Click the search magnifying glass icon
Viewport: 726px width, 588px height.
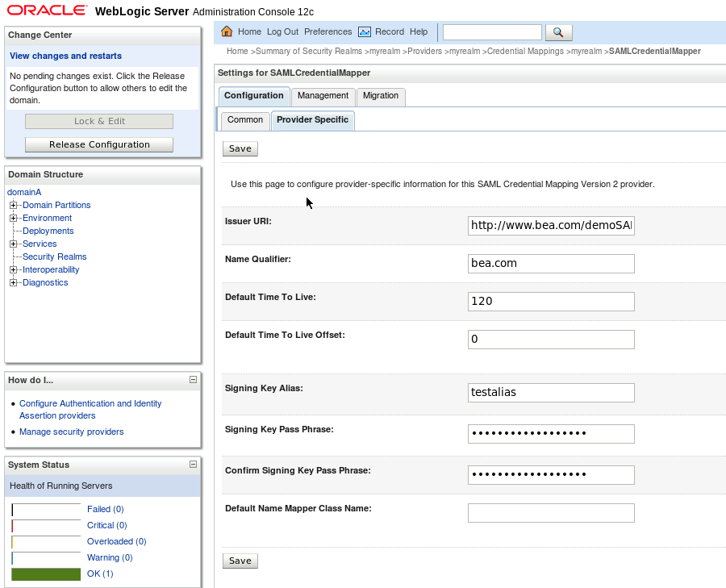pos(557,32)
